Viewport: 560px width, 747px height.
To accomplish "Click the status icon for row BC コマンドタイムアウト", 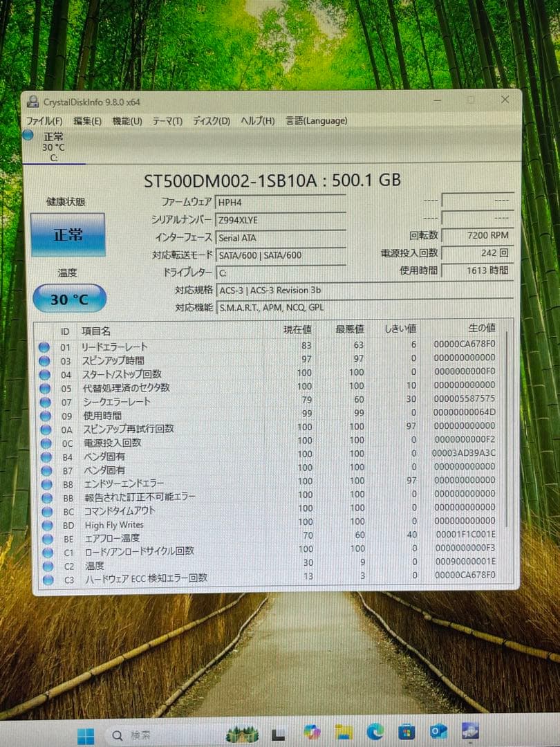I will (47, 512).
